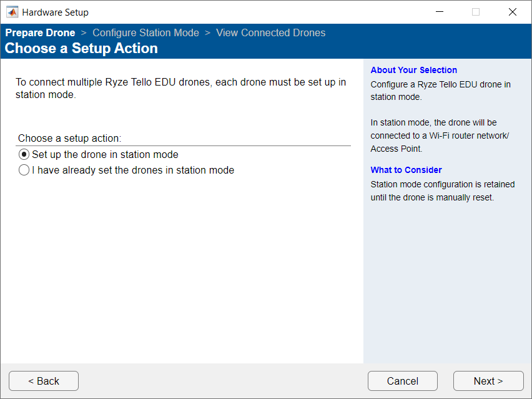Click the Back button
The image size is (532, 399).
click(43, 381)
